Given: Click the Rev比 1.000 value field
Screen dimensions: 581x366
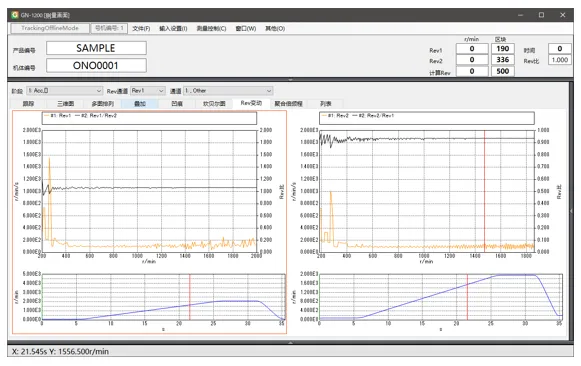Looking at the screenshot, I should pos(560,60).
